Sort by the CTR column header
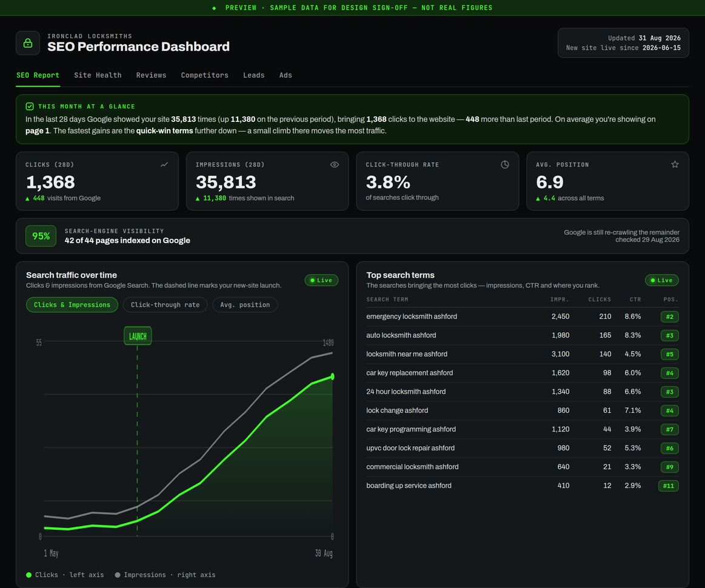 pos(635,299)
